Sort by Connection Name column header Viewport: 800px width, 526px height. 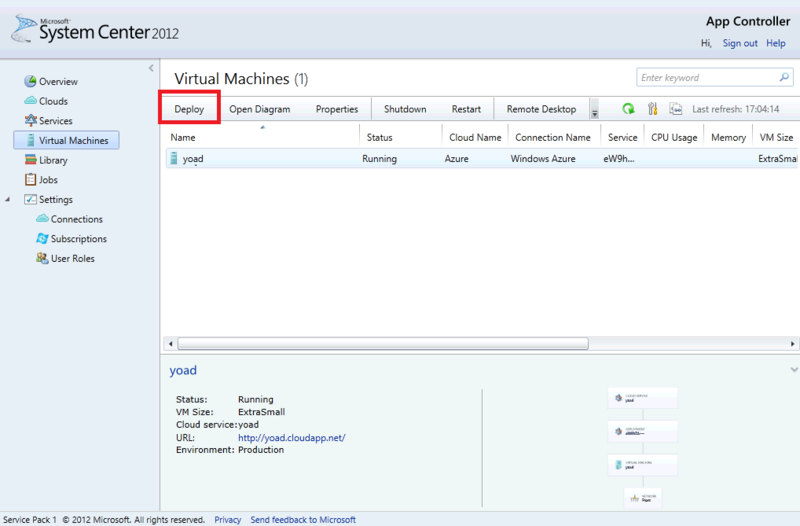point(553,137)
